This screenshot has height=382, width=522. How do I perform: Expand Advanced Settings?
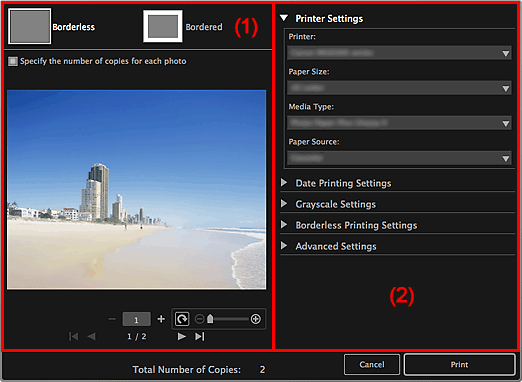click(x=284, y=246)
